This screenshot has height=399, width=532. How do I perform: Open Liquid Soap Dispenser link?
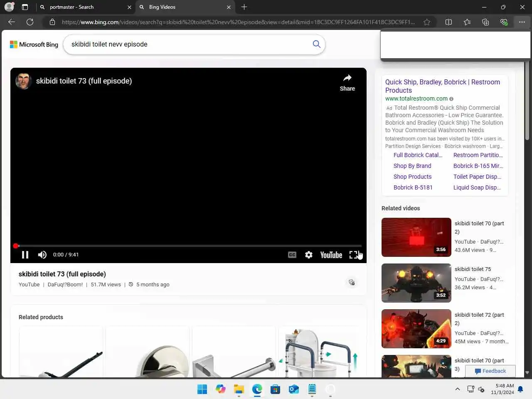tap(477, 187)
